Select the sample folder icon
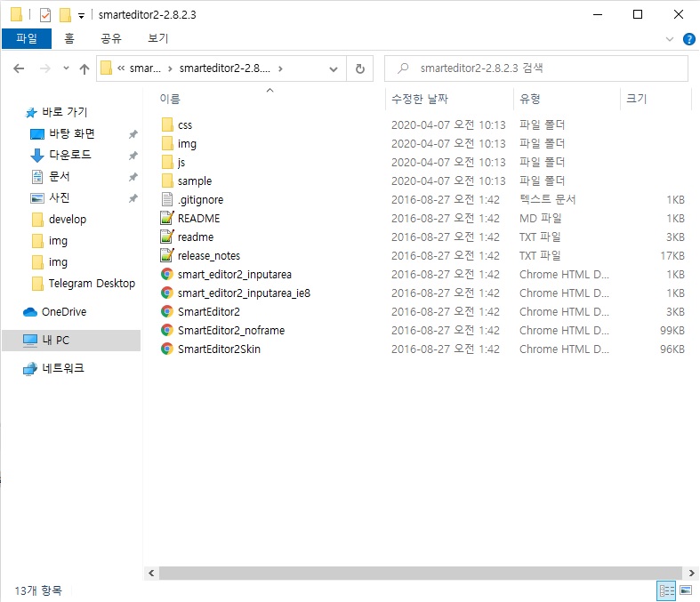The width and height of the screenshot is (700, 602). tap(167, 181)
